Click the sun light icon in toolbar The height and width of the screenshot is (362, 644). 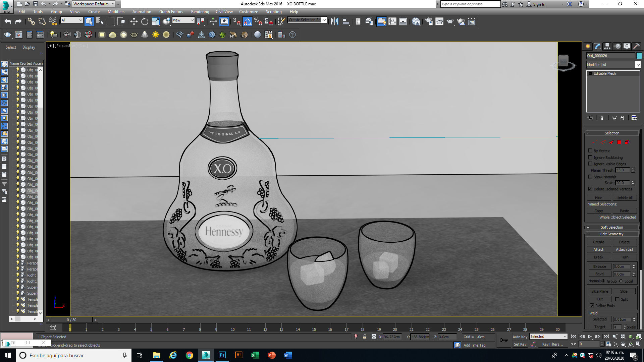click(x=155, y=35)
